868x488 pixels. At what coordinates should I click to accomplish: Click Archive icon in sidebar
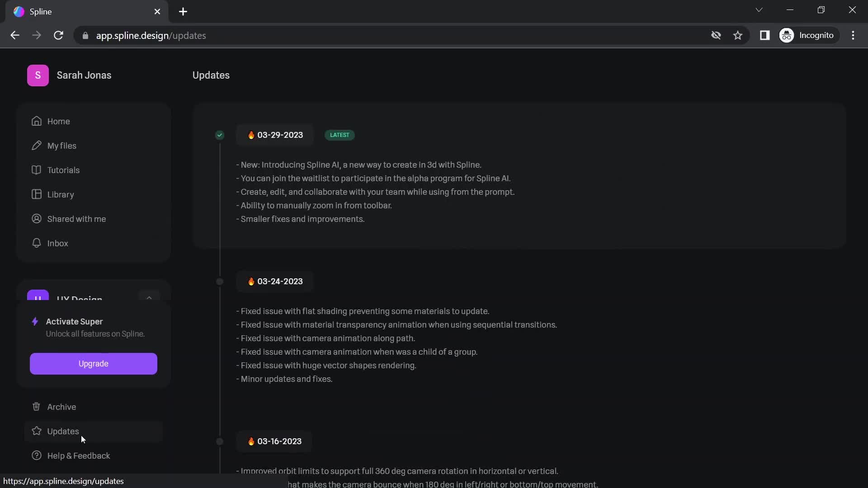[36, 407]
